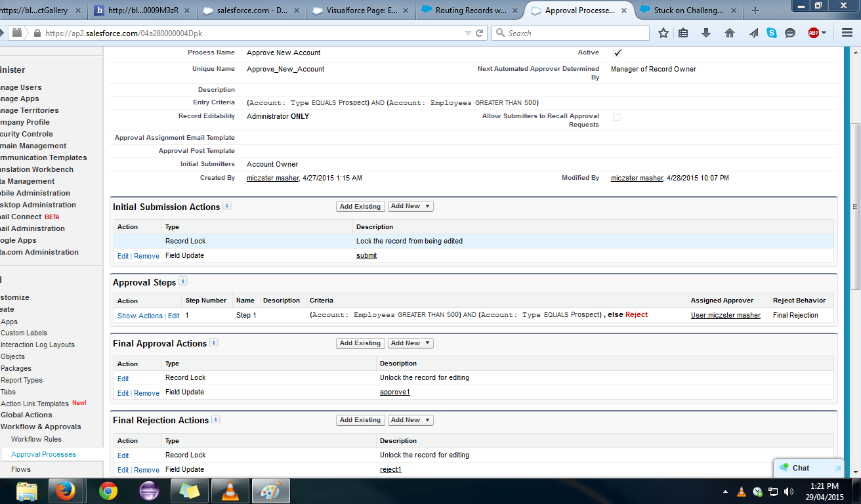This screenshot has height=504, width=861.
Task: Bookmark this page with the star icon
Action: (x=663, y=33)
